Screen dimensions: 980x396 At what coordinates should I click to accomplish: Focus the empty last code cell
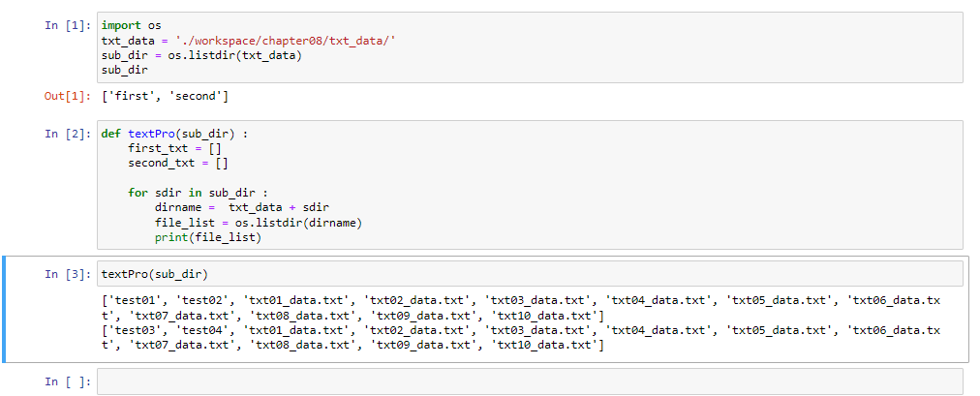[x=530, y=381]
